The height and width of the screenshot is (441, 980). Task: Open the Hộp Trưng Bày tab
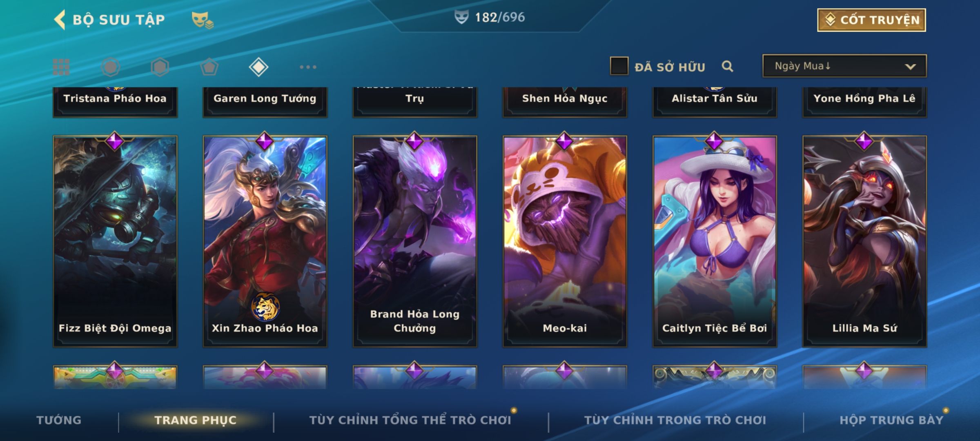point(891,420)
